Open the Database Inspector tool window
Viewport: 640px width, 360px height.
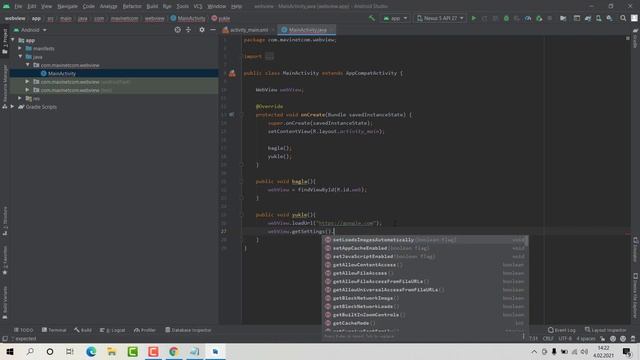[188, 330]
